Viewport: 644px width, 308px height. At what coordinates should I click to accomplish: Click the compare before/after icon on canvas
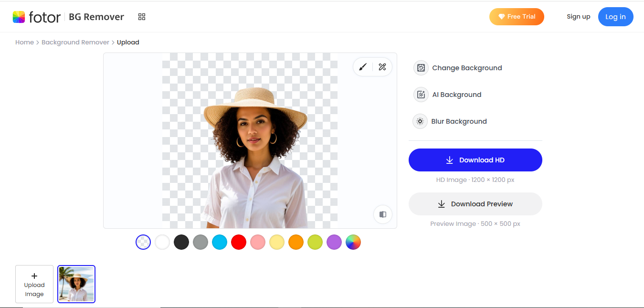[382, 214]
